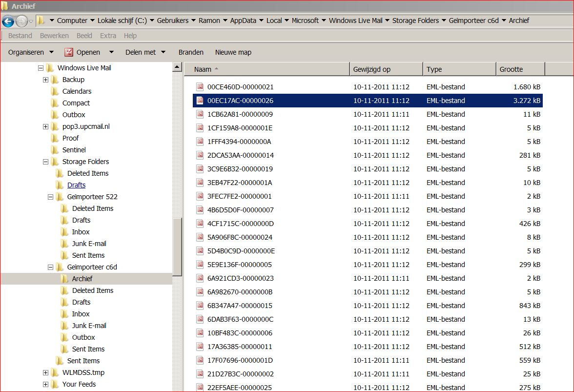The image size is (574, 392).
Task: Click the EML icon of 1CB62A81-00000009
Action: click(x=200, y=114)
